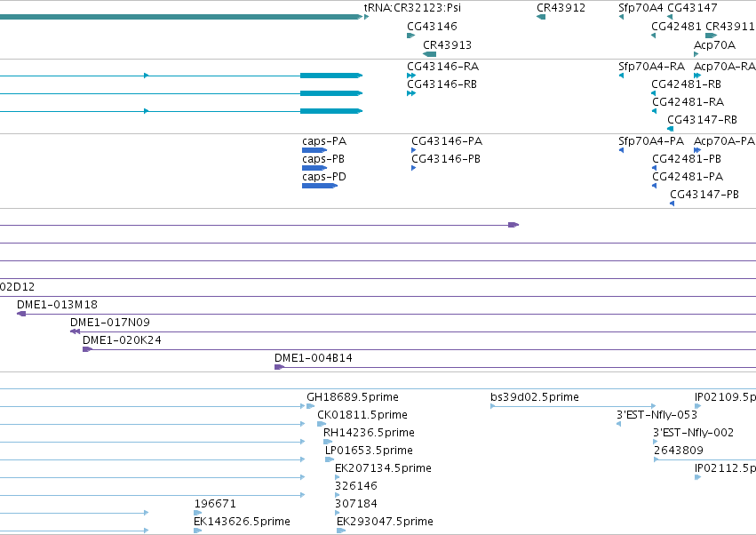Click the RH14236.5prime EST label
Viewport: 756px width, 535px height.
pyautogui.click(x=369, y=433)
